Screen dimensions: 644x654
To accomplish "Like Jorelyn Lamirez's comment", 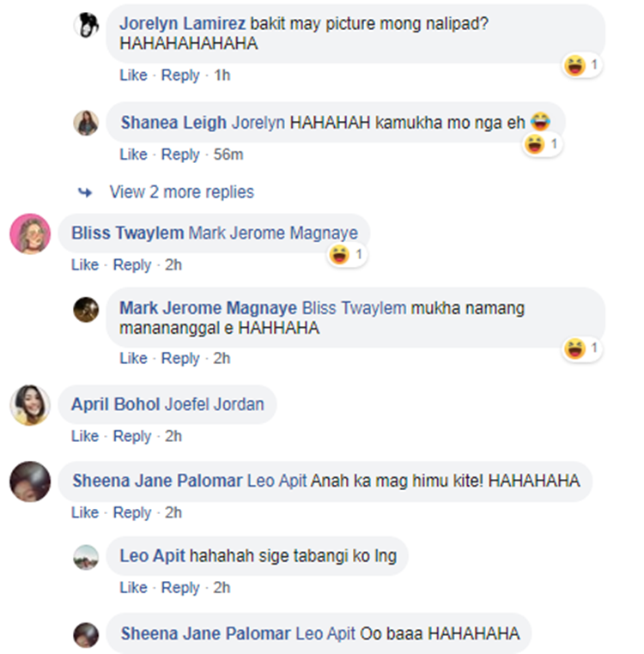I will (x=134, y=76).
